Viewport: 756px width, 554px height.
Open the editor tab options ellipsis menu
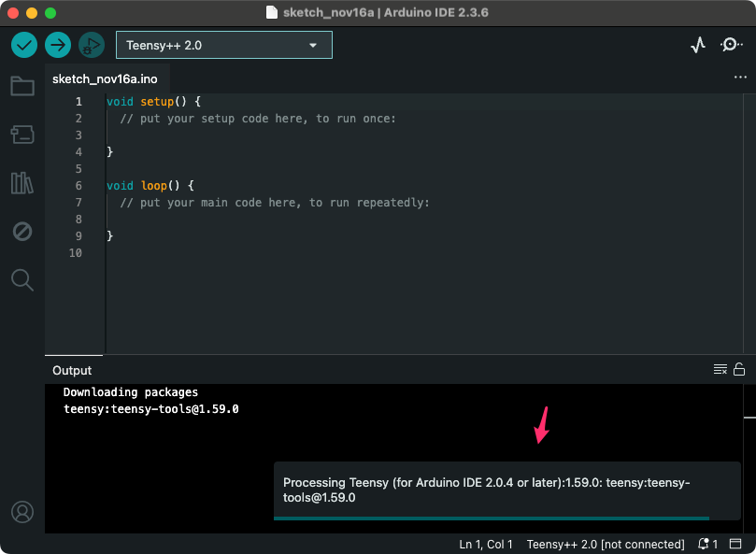740,78
